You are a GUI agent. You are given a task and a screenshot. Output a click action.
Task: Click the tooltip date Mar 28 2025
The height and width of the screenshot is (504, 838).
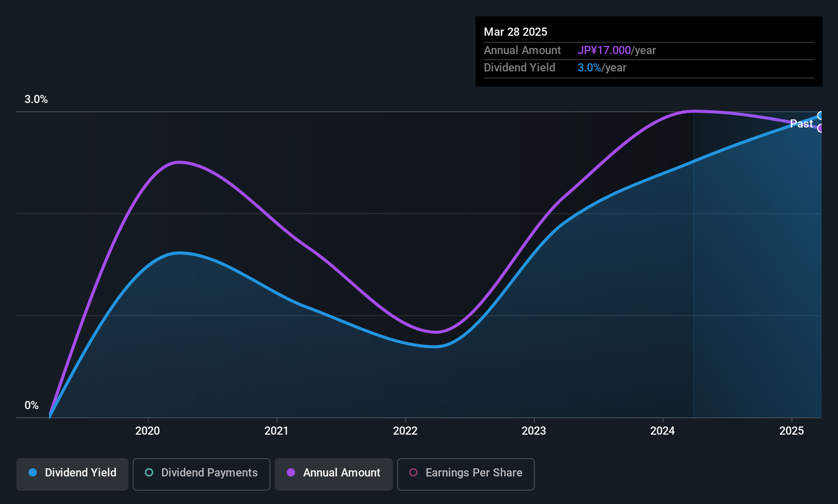pos(515,32)
